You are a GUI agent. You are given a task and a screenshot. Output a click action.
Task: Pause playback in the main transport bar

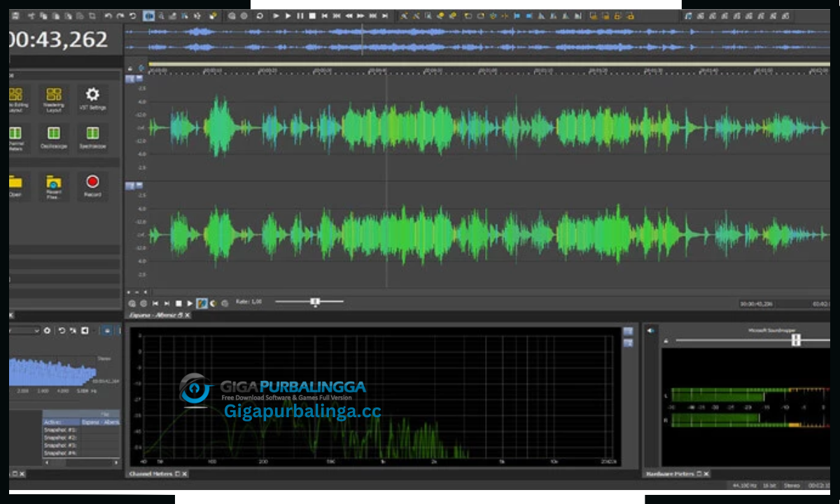[300, 15]
